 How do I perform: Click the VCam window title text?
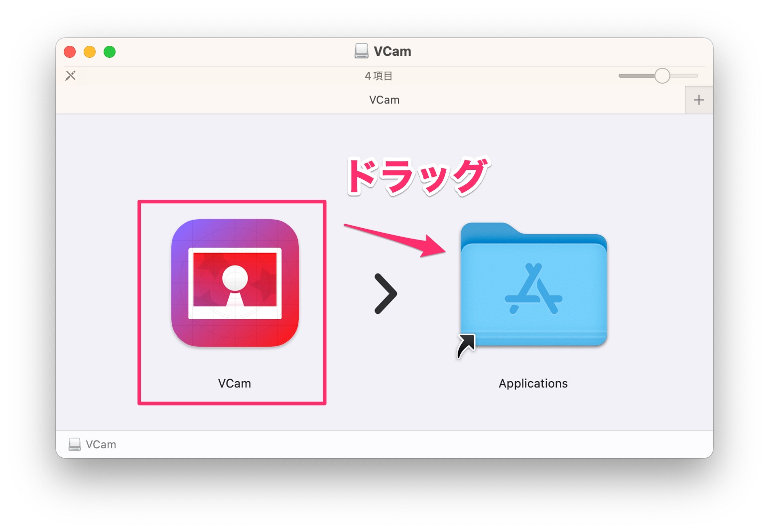click(x=392, y=51)
